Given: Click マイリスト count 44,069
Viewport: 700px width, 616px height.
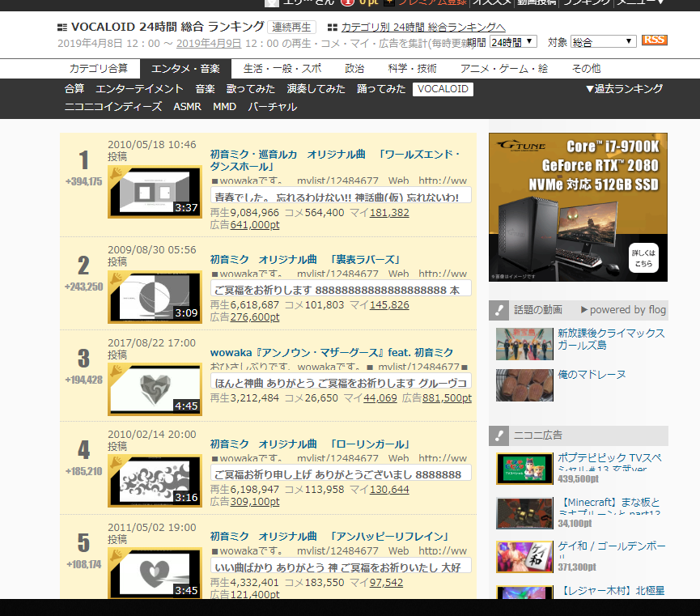Looking at the screenshot, I should [380, 397].
